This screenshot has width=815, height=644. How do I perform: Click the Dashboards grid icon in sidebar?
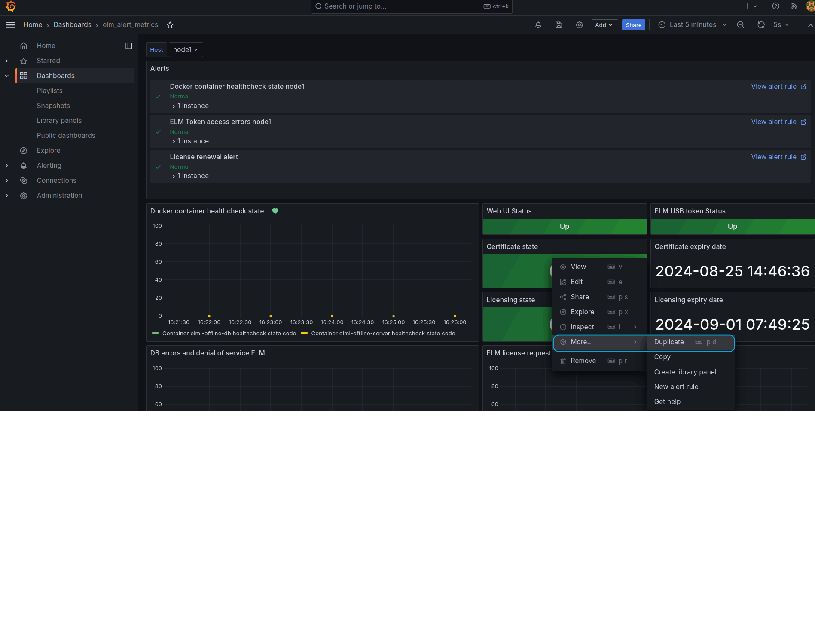coord(24,76)
